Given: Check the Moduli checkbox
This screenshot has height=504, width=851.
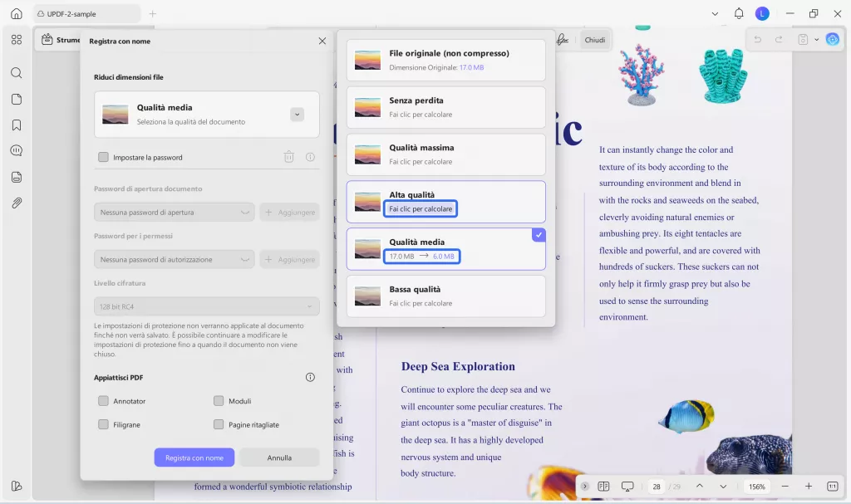Looking at the screenshot, I should tap(219, 401).
